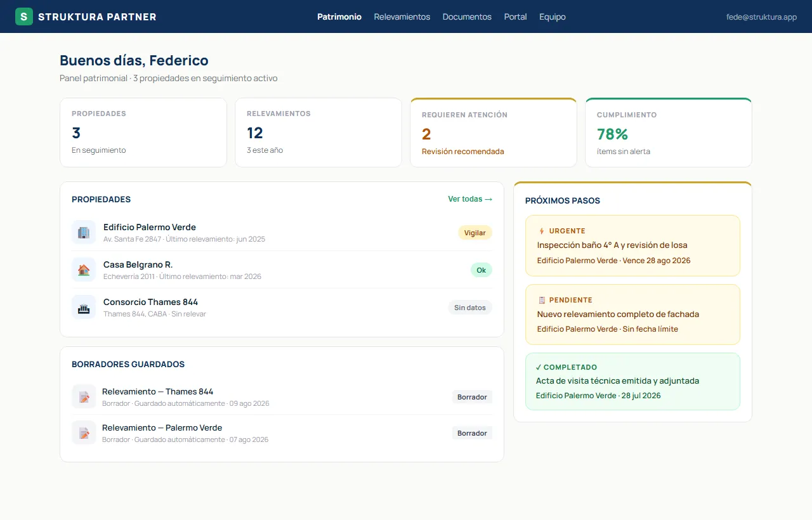The width and height of the screenshot is (812, 520).
Task: Click the Thames 844, CABA address line
Action: click(155, 315)
